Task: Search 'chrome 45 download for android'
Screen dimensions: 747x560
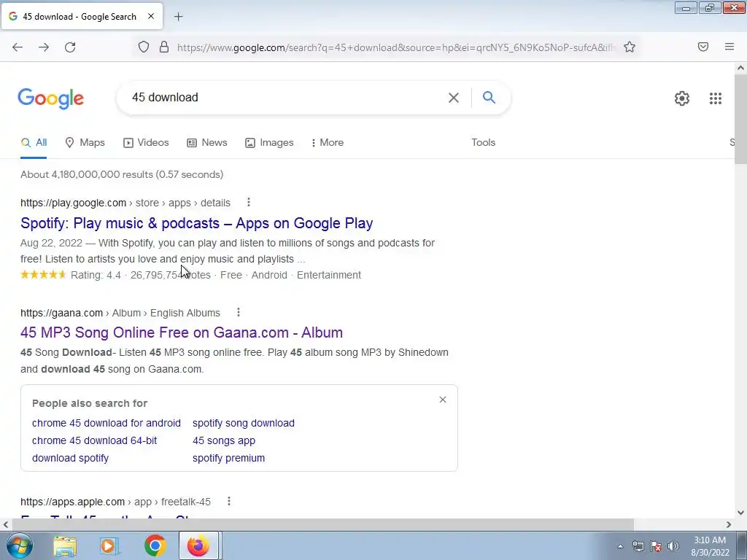Action: pos(107,423)
